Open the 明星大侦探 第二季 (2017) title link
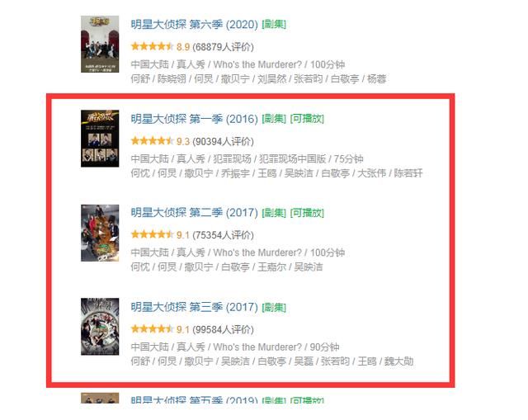Viewport: 528px width, 420px height. click(x=195, y=213)
